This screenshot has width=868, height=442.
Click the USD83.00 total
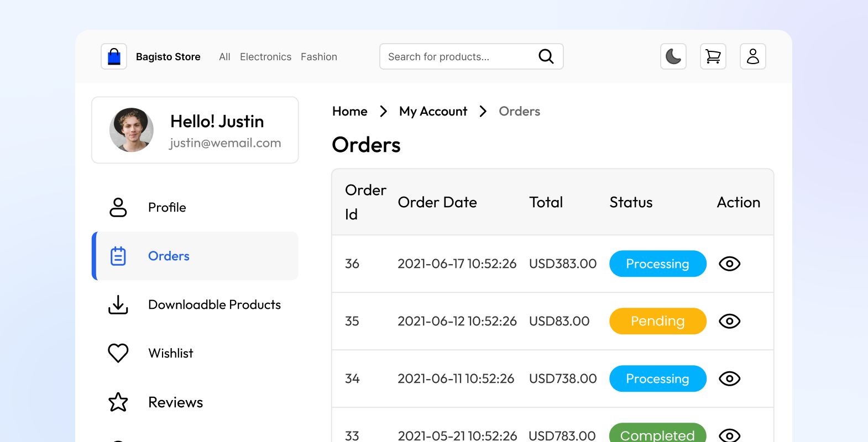[x=559, y=321]
